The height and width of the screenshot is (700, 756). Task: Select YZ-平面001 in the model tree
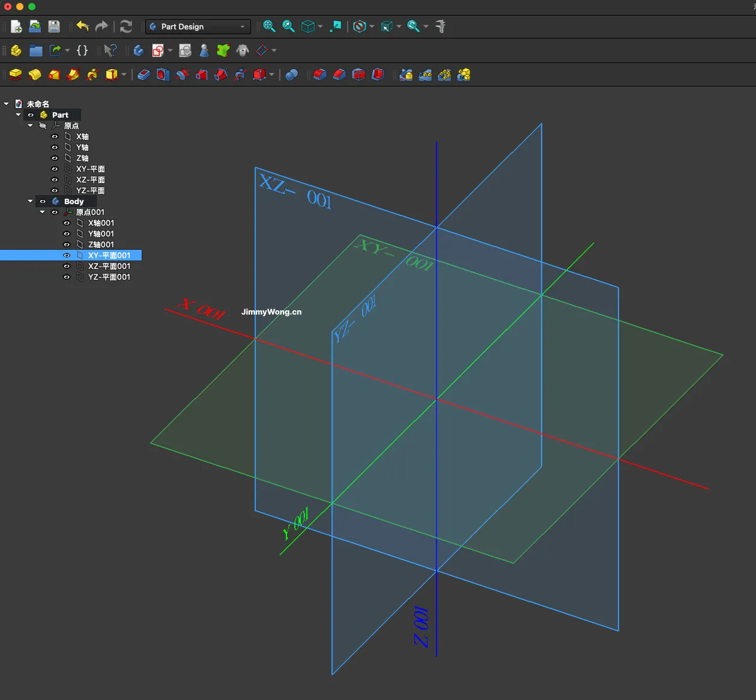pyautogui.click(x=109, y=277)
